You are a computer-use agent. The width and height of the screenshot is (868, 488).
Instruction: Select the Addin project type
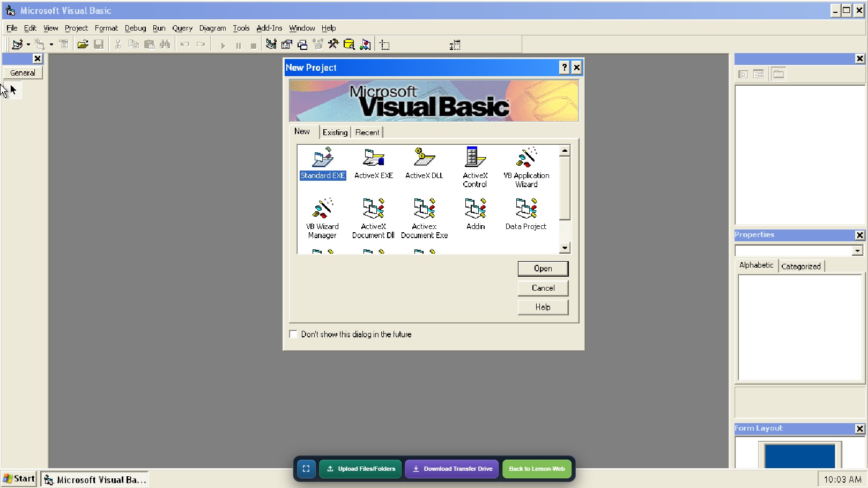(x=476, y=215)
